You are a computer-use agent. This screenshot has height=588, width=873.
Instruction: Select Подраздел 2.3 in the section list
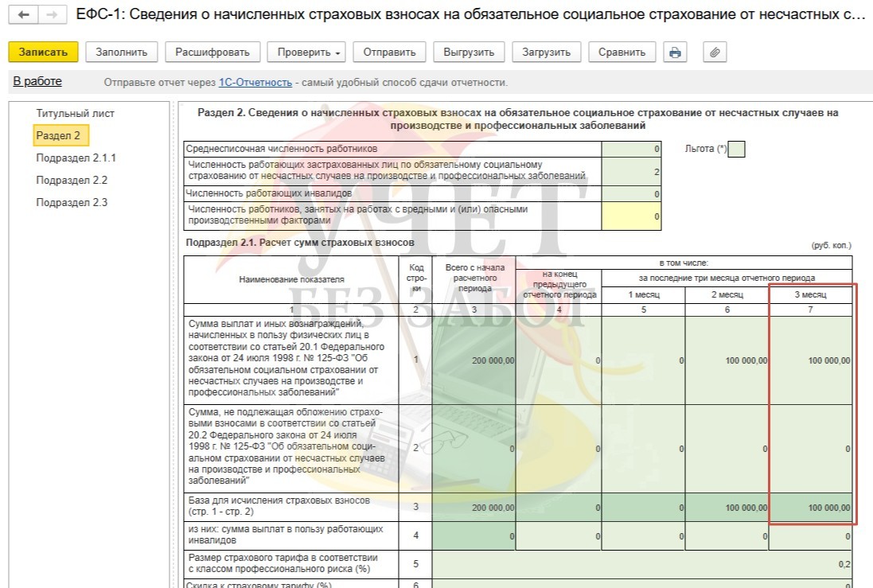[x=72, y=203]
